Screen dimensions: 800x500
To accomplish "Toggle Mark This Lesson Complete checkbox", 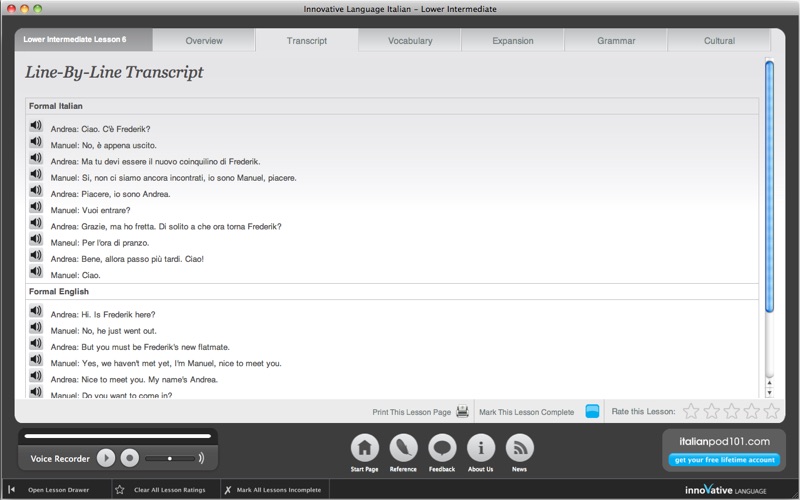I will 592,411.
